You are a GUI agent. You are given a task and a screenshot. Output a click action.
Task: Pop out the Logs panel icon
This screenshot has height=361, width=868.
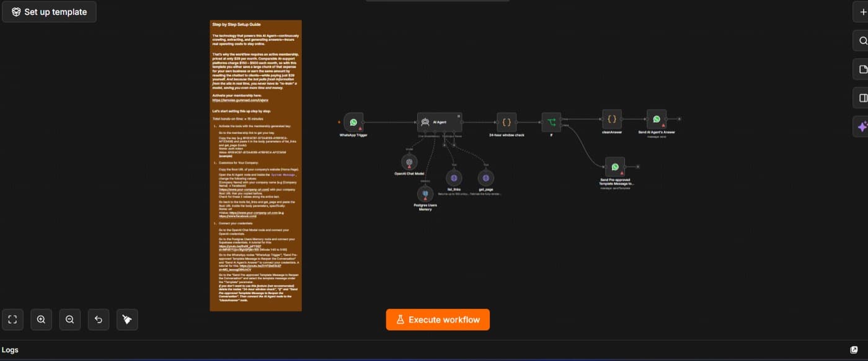[x=854, y=350]
